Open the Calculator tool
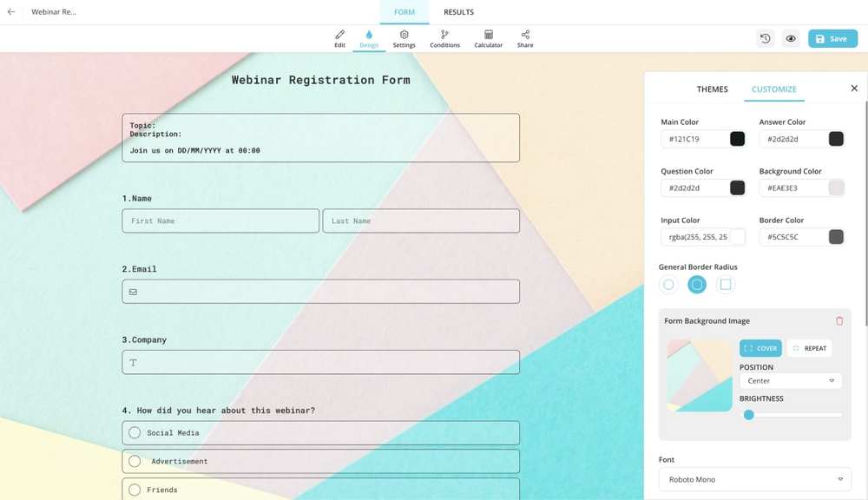The height and width of the screenshot is (500, 868). click(x=488, y=39)
